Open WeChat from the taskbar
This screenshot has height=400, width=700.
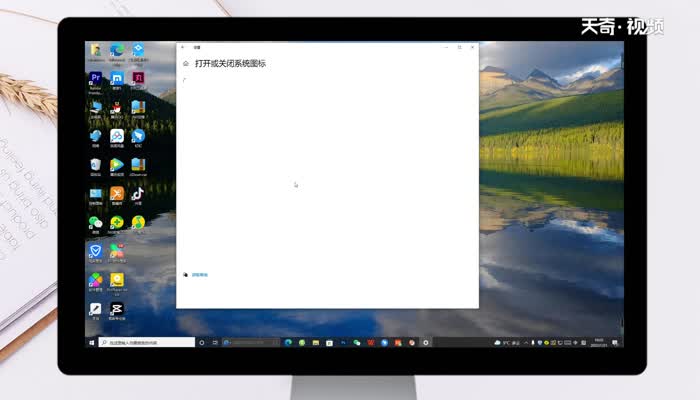coord(357,342)
